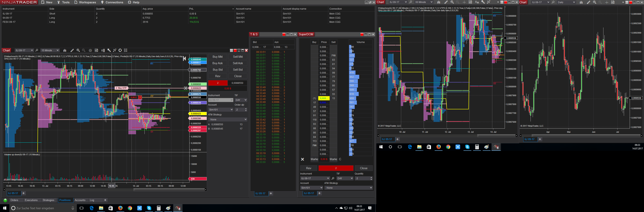Open drawing tools pencil in Daily chart
This screenshot has width=644, height=212.
coord(588,2)
